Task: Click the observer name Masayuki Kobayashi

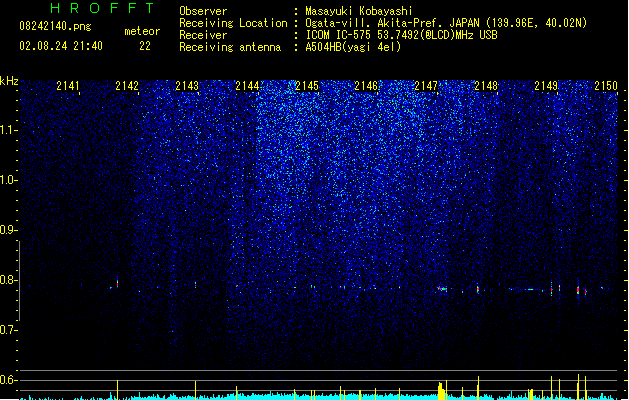Action: point(359,11)
